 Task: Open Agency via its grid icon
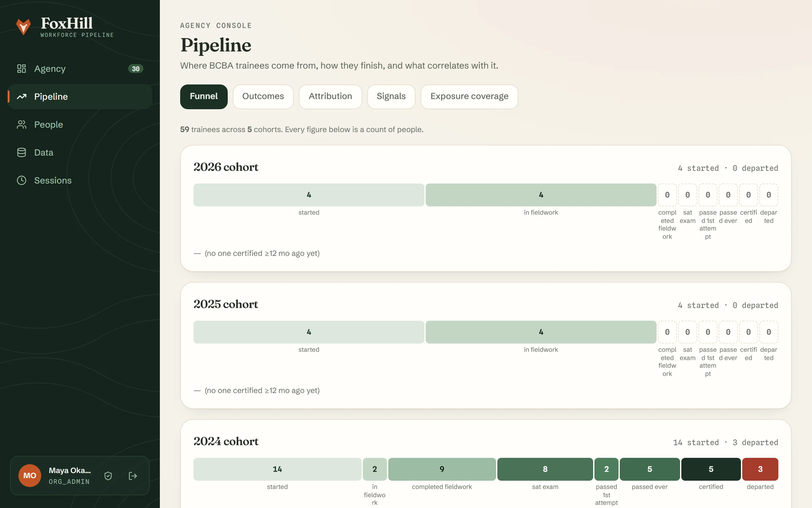click(x=22, y=69)
